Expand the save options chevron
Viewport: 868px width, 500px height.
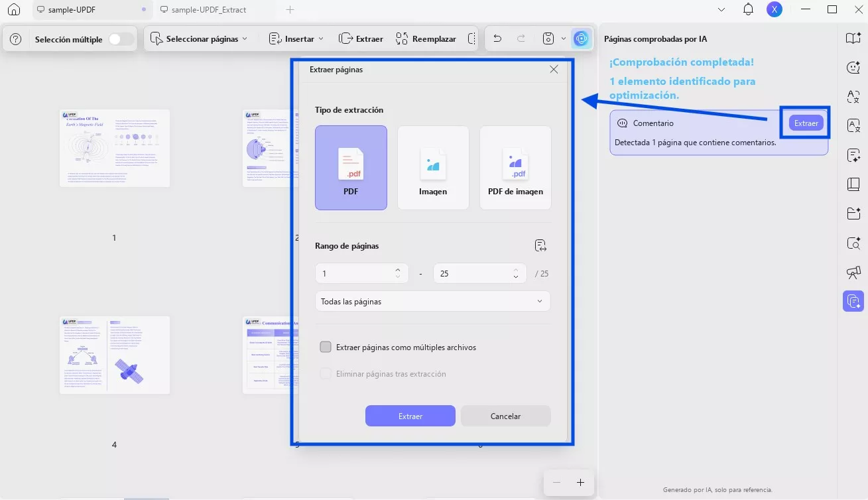pyautogui.click(x=564, y=38)
